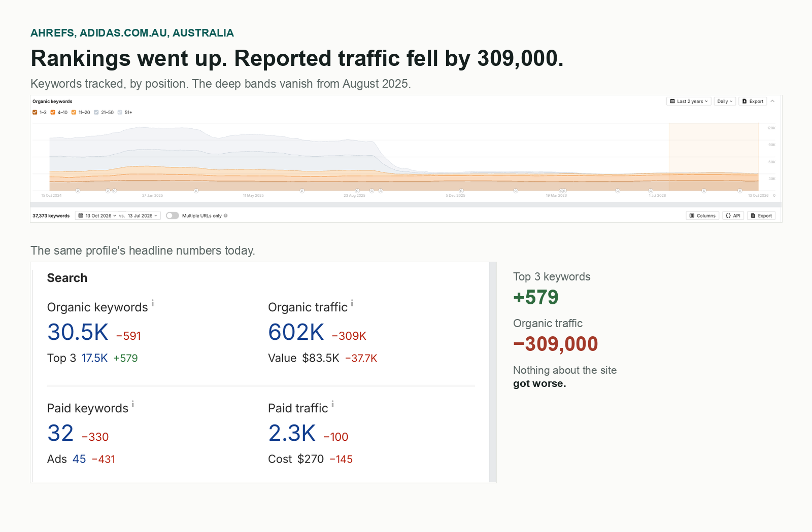Click the info icon next to Organic traffic
The width and height of the screenshot is (812, 532).
(352, 303)
